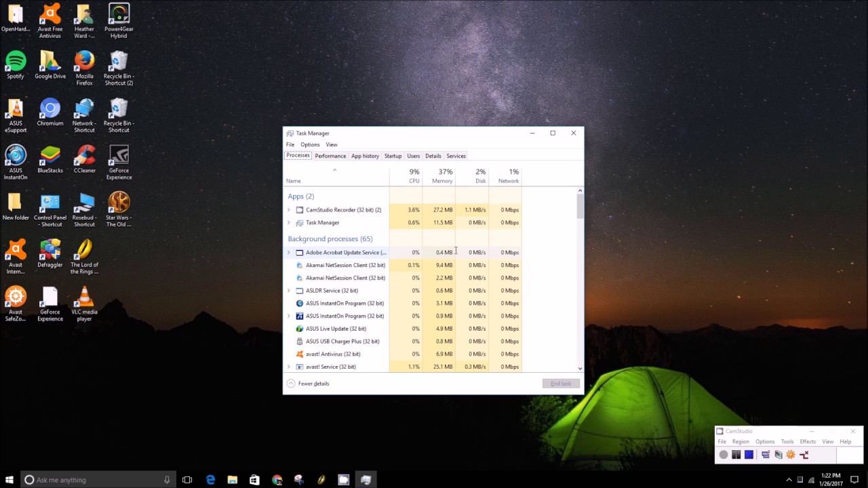Image resolution: width=868 pixels, height=488 pixels.
Task: Select The Lord of the Rings desktop icon
Action: point(84,258)
